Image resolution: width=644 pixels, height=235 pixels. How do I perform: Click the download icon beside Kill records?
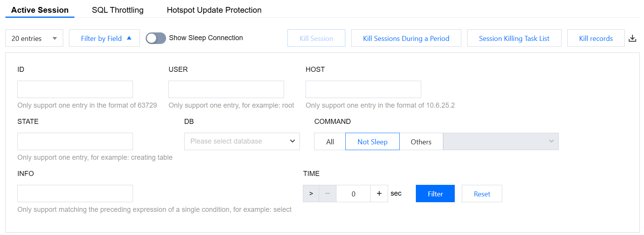pos(632,38)
